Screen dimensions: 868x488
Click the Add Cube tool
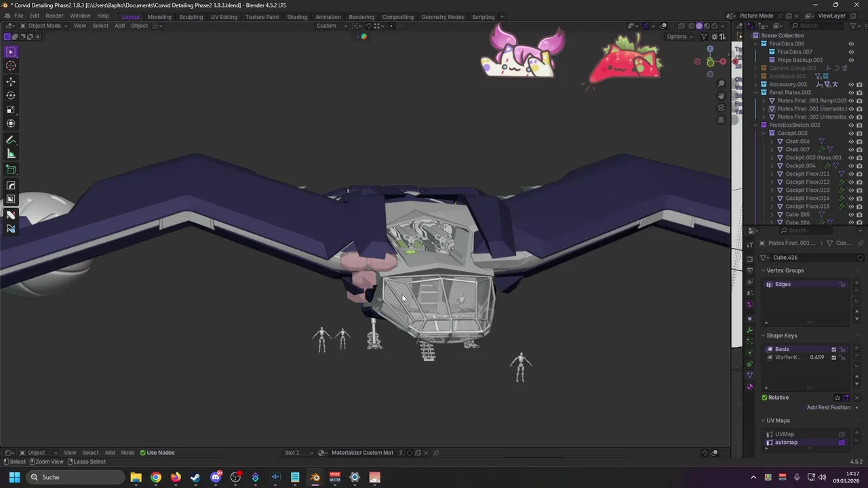(11, 170)
